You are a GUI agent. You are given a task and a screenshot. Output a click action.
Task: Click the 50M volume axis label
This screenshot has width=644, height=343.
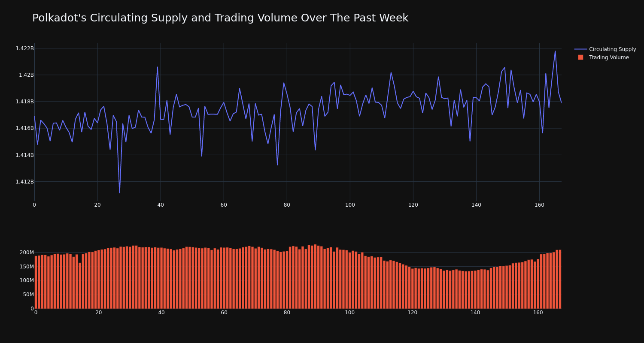[28, 295]
